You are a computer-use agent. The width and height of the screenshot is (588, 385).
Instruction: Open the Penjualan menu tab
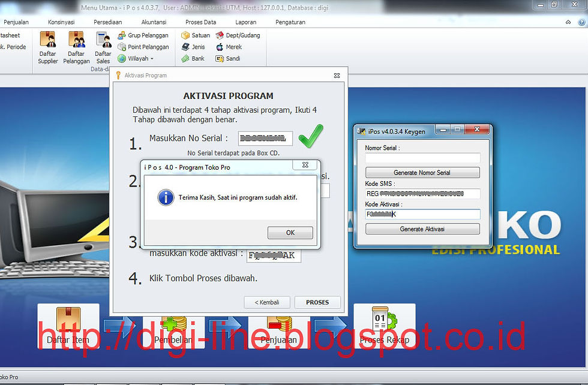pos(16,22)
